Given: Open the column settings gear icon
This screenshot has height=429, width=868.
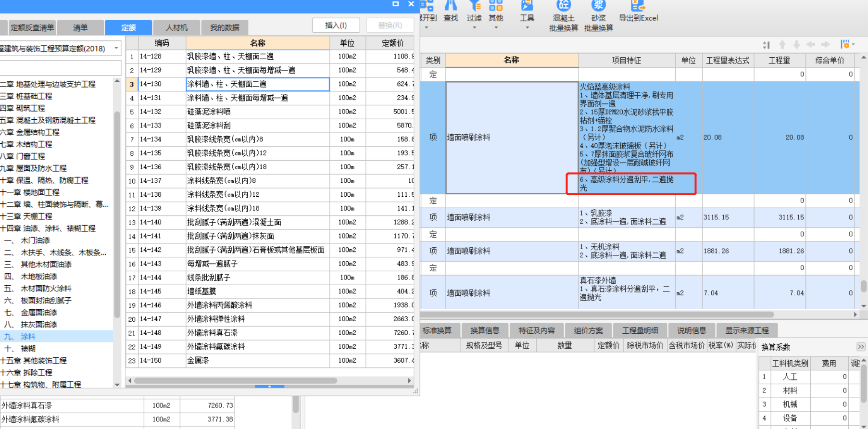Looking at the screenshot, I should (844, 44).
